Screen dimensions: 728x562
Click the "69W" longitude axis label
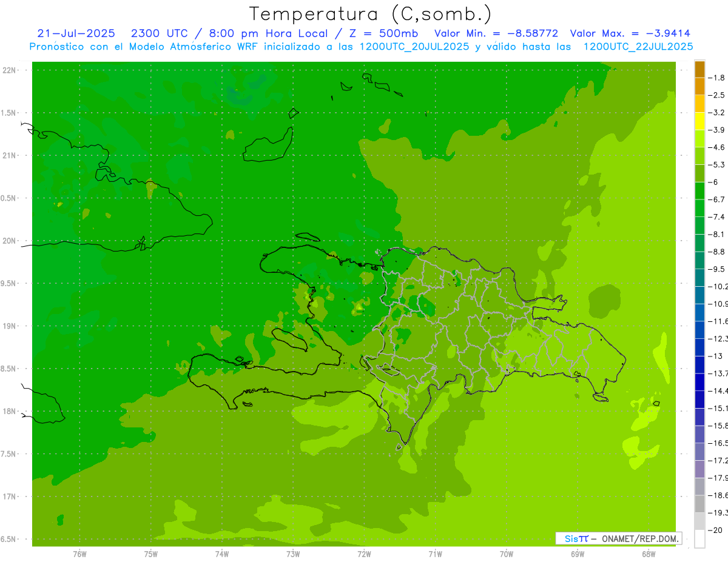(x=578, y=554)
